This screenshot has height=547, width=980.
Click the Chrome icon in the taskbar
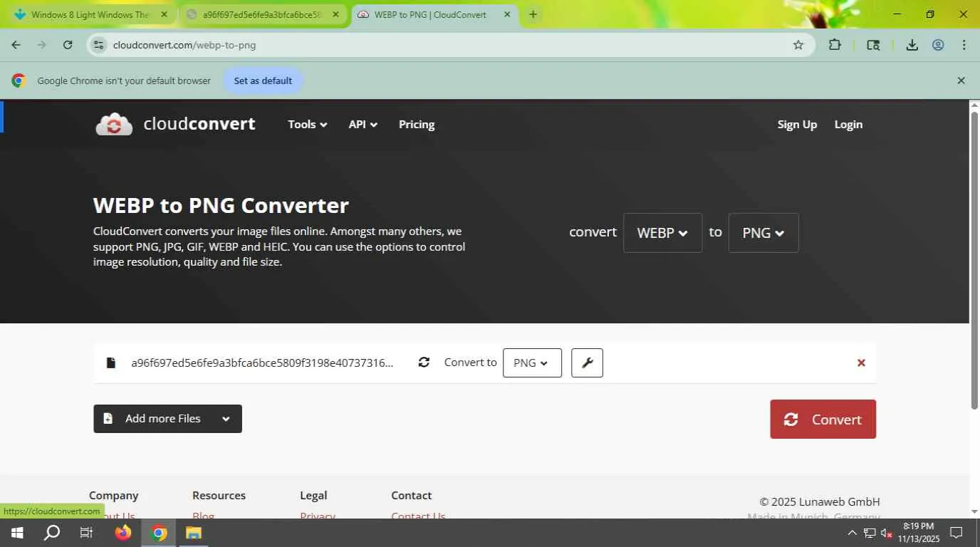[159, 533]
